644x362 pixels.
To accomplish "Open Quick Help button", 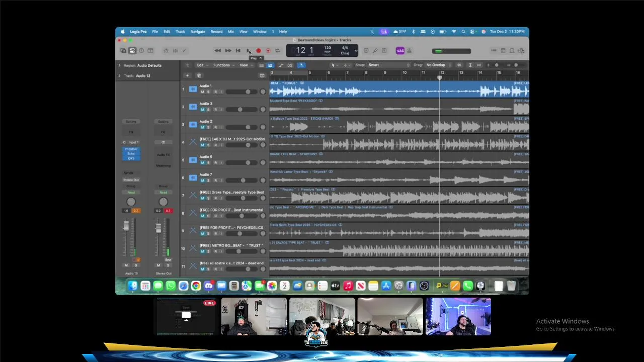I will point(141,51).
